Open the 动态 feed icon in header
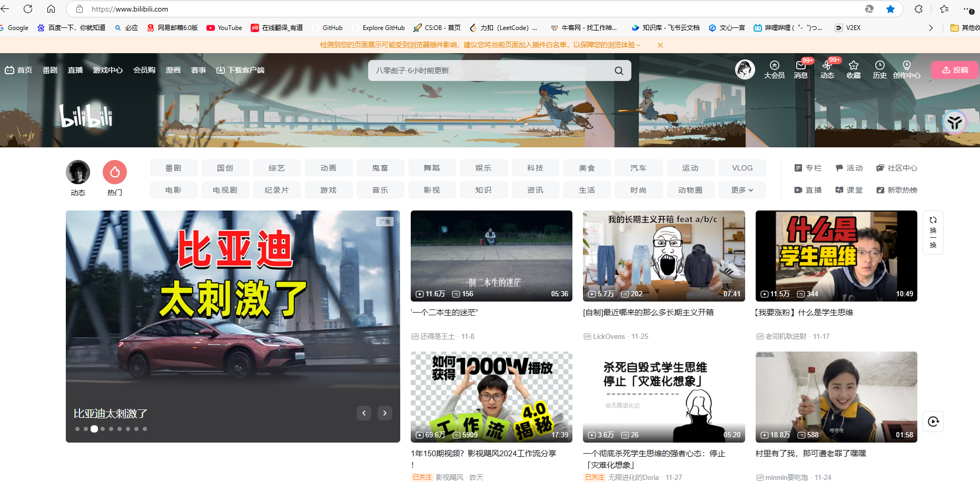980x491 pixels. 827,69
